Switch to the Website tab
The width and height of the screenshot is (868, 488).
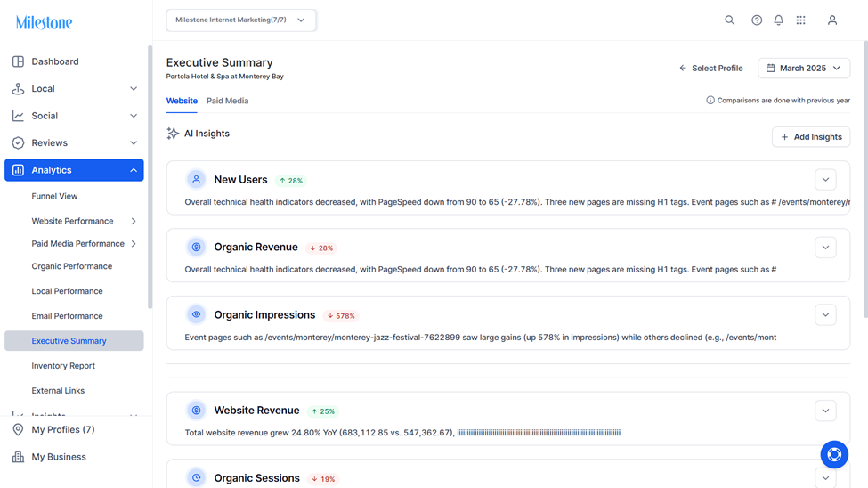(x=182, y=101)
